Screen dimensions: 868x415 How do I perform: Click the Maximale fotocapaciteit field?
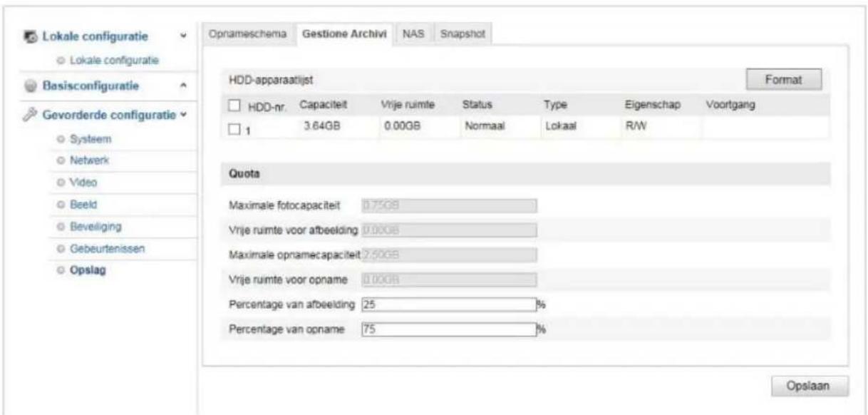click(x=449, y=206)
